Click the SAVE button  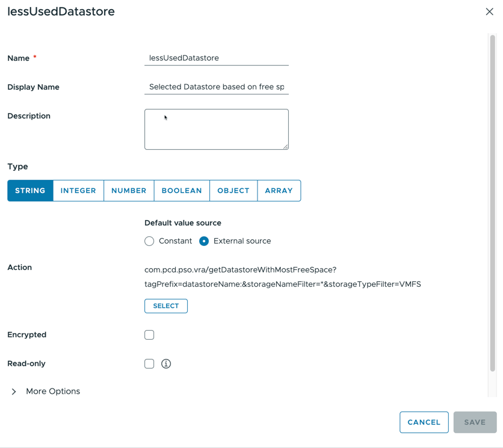pyautogui.click(x=475, y=422)
